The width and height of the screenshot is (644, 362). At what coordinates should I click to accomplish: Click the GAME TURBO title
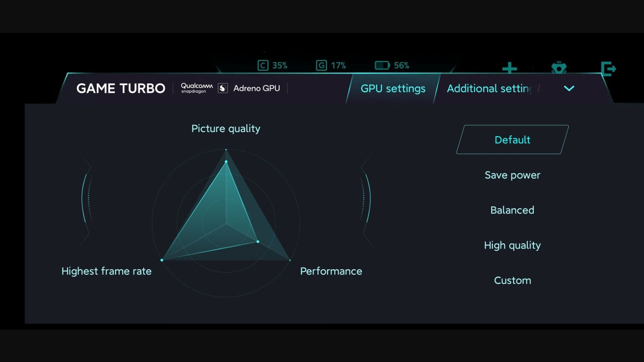point(121,88)
